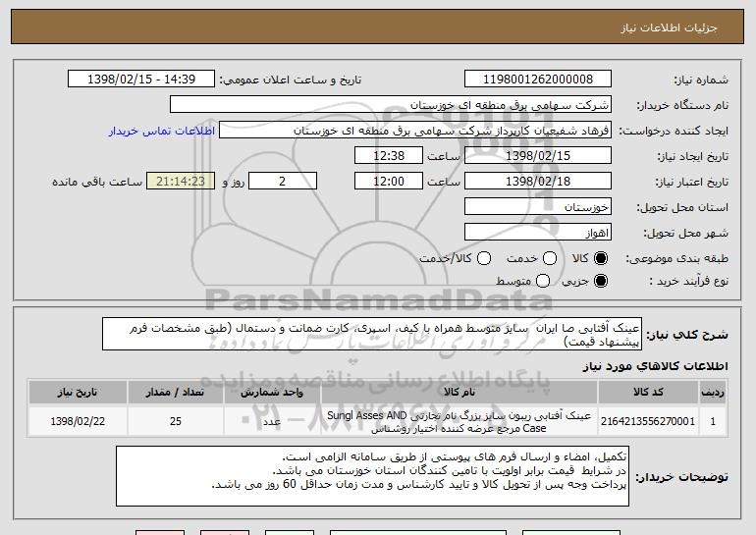Click the واحد شمارش column header
This screenshot has width=756, height=535.
click(272, 393)
